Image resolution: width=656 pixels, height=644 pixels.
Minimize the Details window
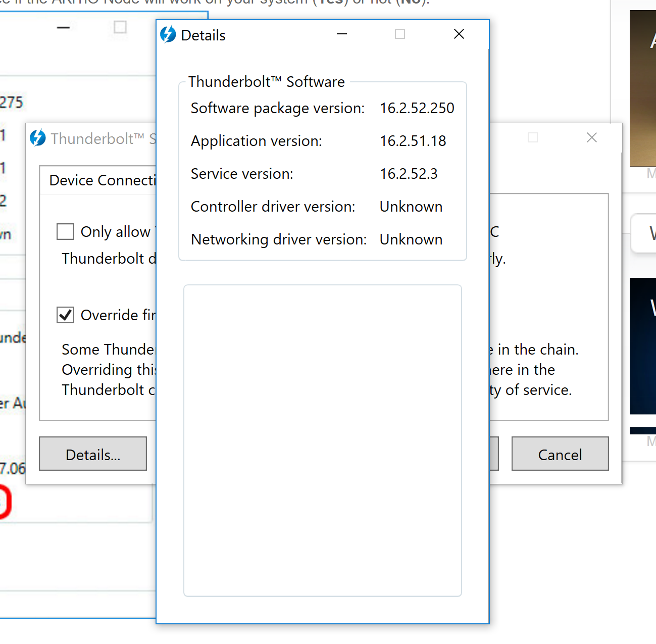342,34
